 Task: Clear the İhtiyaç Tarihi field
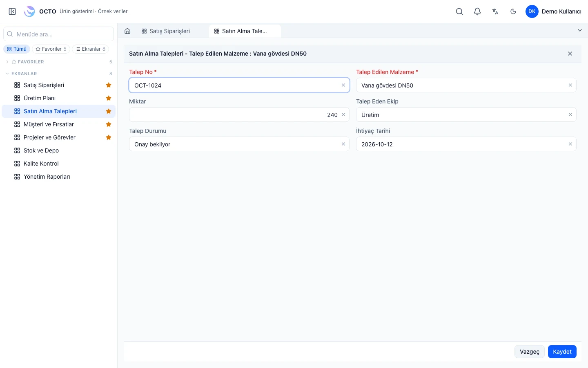tap(570, 144)
